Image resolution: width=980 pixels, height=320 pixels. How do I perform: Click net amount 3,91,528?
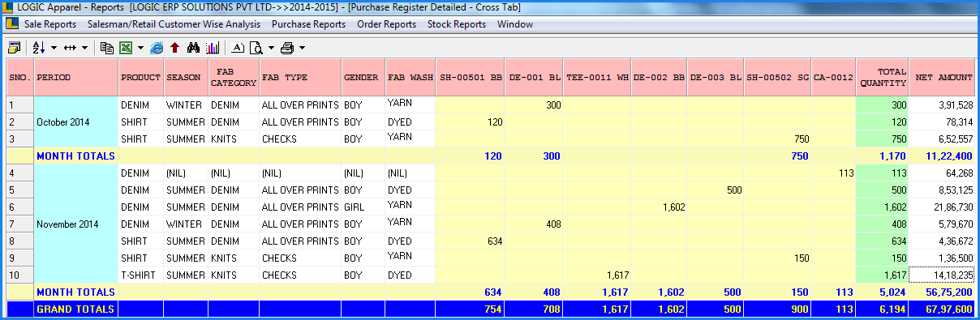(942, 105)
